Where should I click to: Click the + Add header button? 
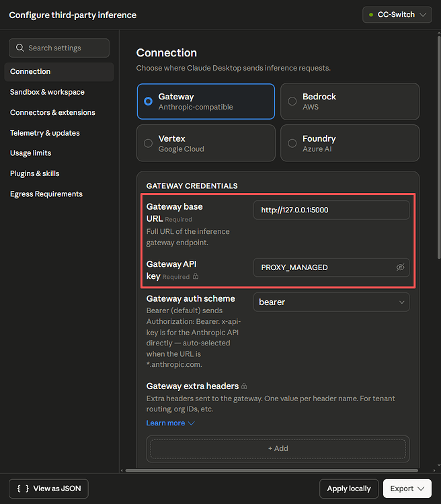coord(278,448)
